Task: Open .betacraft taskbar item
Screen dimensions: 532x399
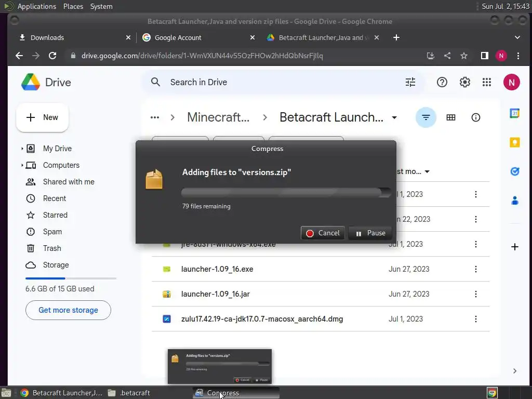Action: tap(129, 393)
